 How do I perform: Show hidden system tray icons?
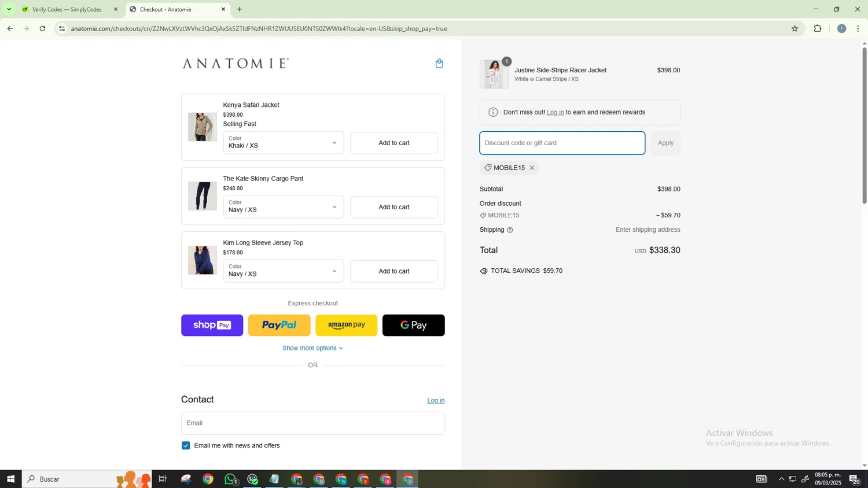(781, 479)
